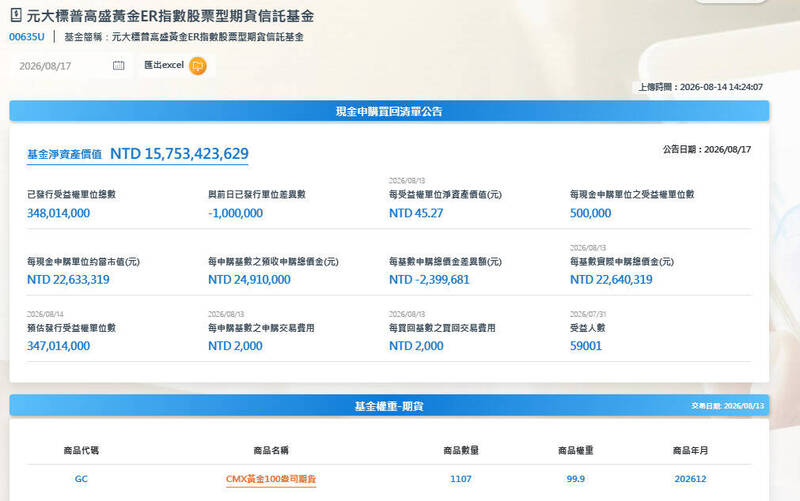800x501 pixels.
Task: Click the date field showing 2026/08/17
Action: point(71,66)
